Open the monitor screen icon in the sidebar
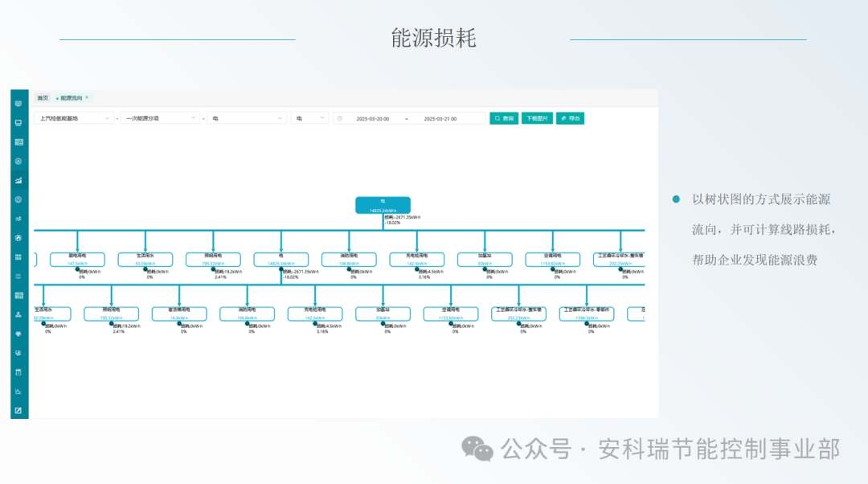Screen dimensions: 868x484 [x=18, y=123]
